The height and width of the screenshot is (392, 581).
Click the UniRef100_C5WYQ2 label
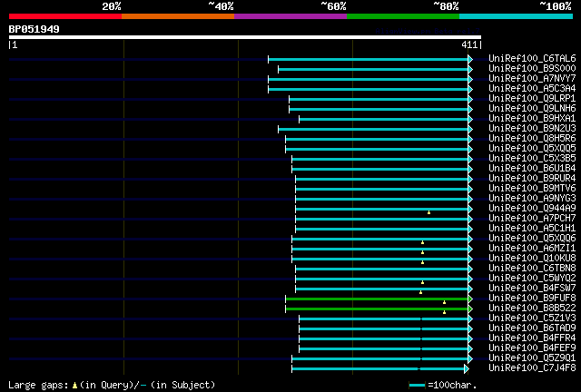point(532,279)
